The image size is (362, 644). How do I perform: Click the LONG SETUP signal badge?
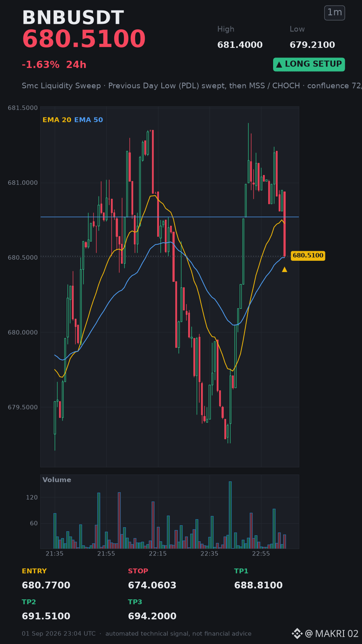[x=309, y=64]
